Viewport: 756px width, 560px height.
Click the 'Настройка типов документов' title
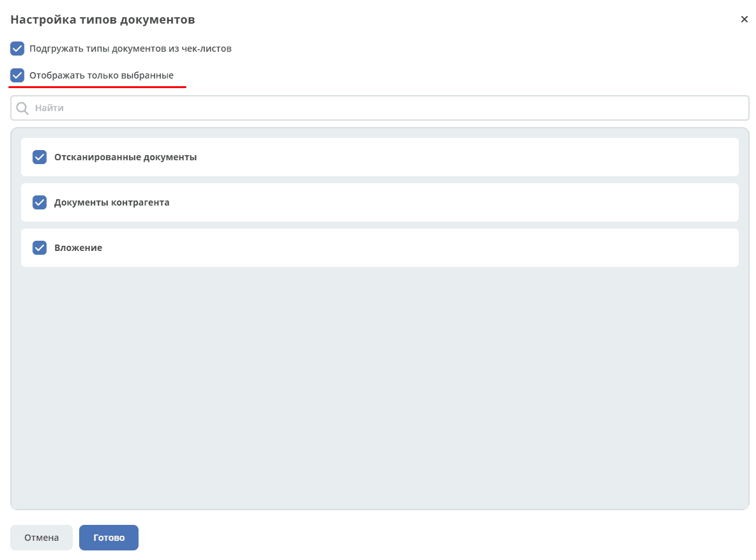click(x=103, y=20)
